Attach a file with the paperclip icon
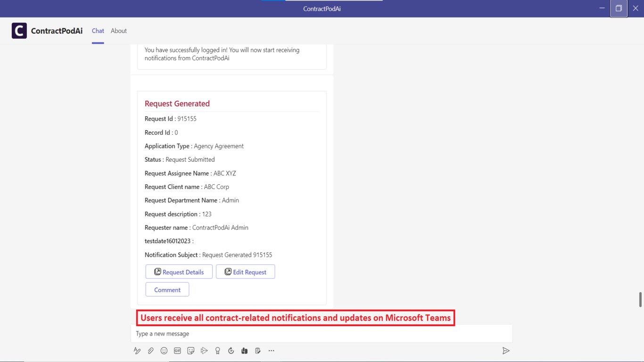Image resolution: width=644 pixels, height=362 pixels. click(x=150, y=351)
